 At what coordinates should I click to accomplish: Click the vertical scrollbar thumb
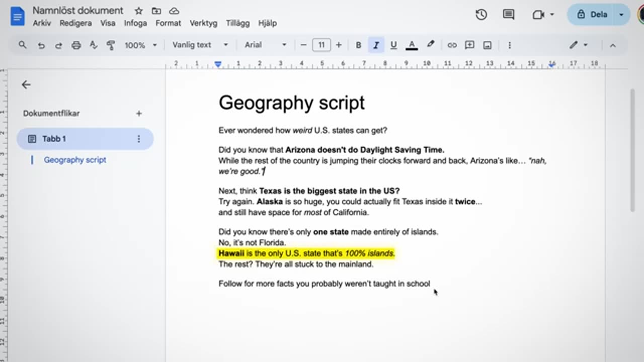(x=632, y=150)
